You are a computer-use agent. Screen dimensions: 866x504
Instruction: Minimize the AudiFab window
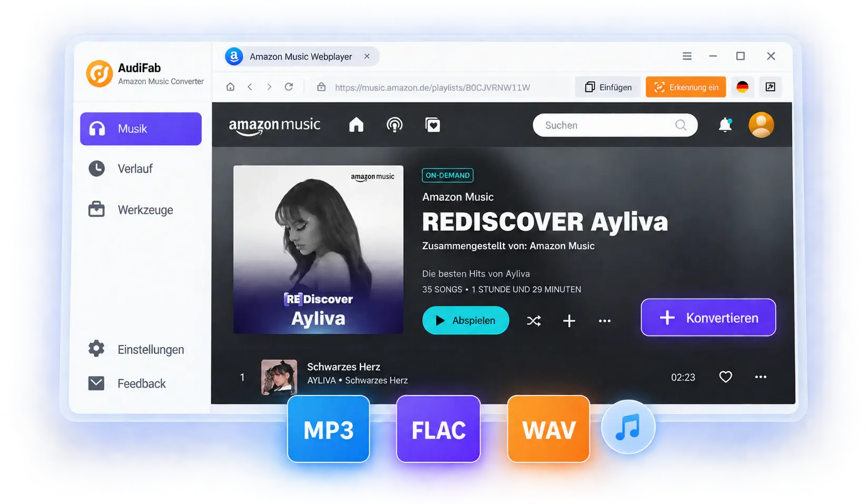[x=713, y=56]
